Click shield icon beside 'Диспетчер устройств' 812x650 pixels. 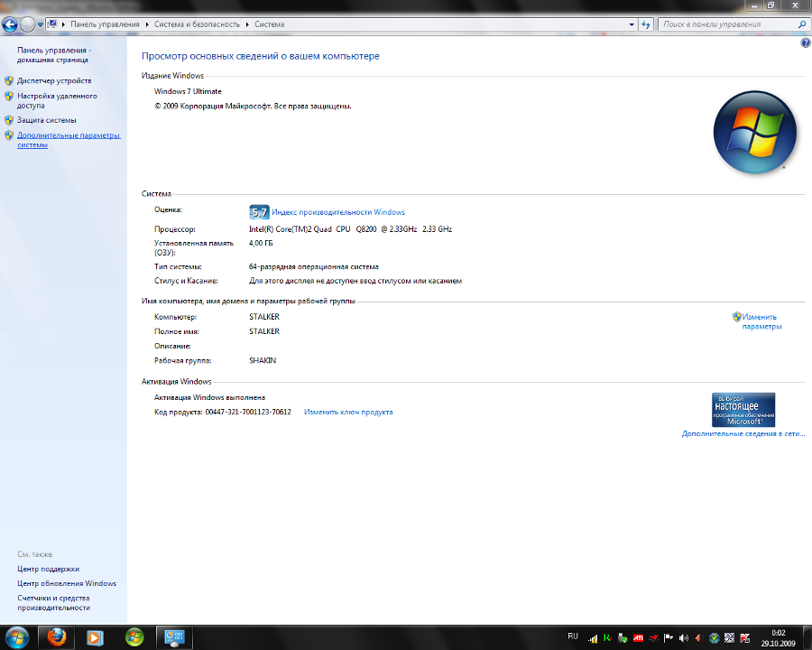pos(9,81)
